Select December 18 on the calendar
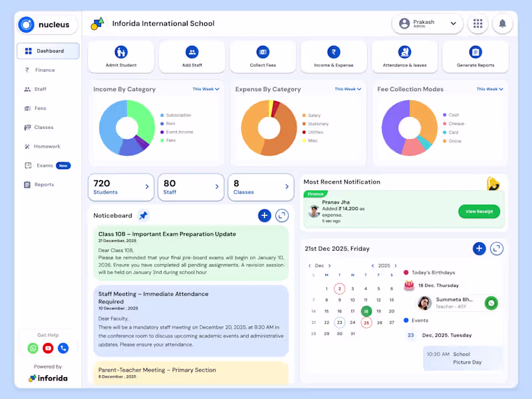532x399 pixels. (366, 311)
